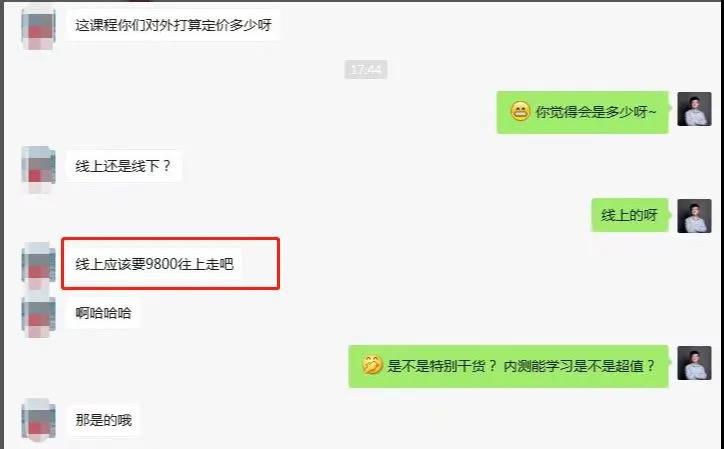This screenshot has width=724, height=449.
Task: Click the blurred avatar next to '那是的哦'
Action: tap(39, 419)
